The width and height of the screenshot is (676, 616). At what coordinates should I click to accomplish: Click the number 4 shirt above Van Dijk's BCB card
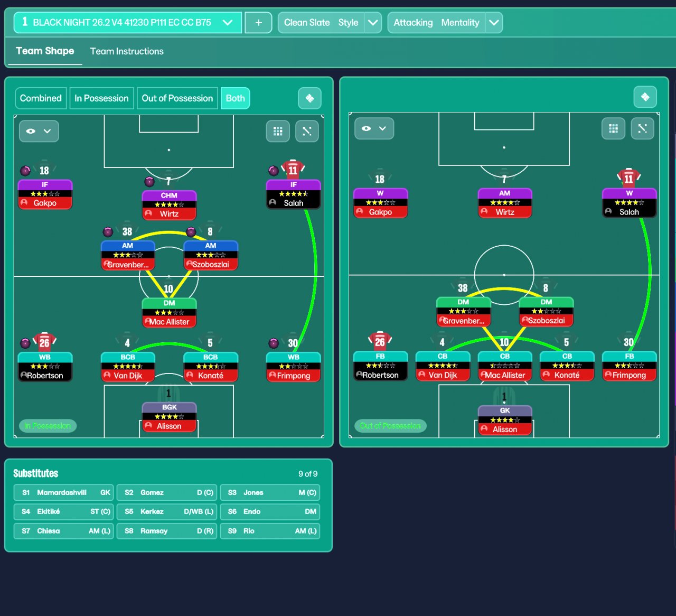pyautogui.click(x=127, y=343)
